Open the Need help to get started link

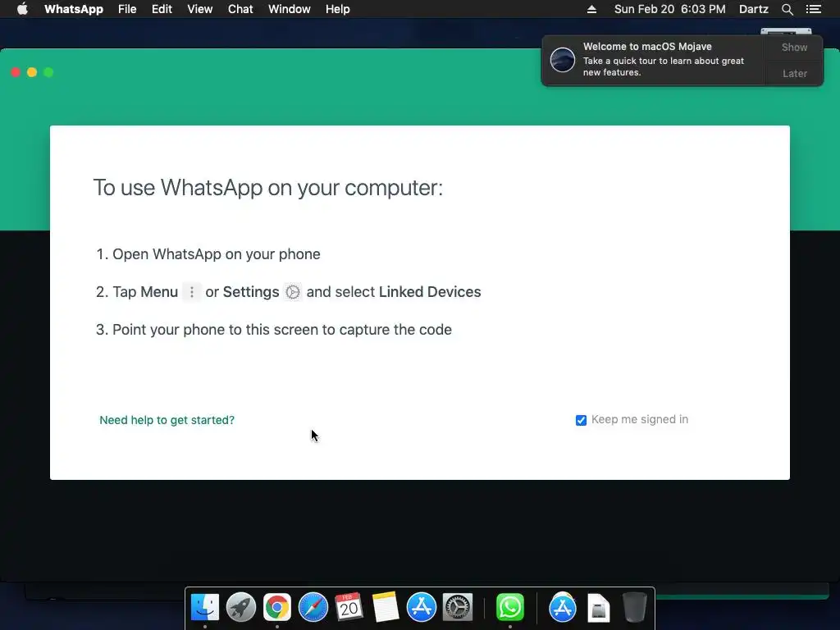coord(167,420)
